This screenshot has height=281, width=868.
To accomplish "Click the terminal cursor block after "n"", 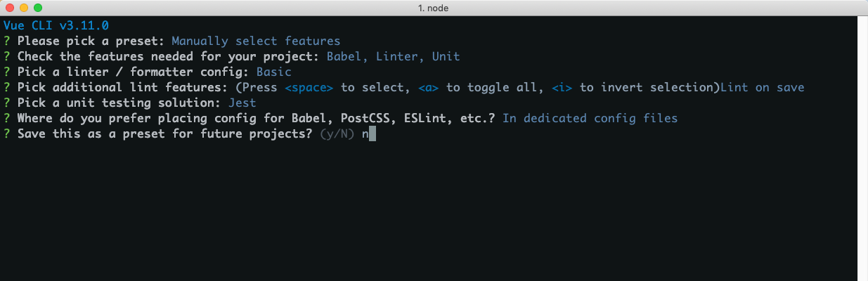I will pos(372,133).
